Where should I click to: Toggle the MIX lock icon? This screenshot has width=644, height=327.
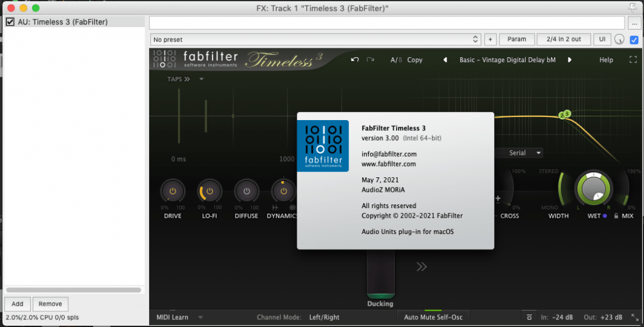click(616, 216)
